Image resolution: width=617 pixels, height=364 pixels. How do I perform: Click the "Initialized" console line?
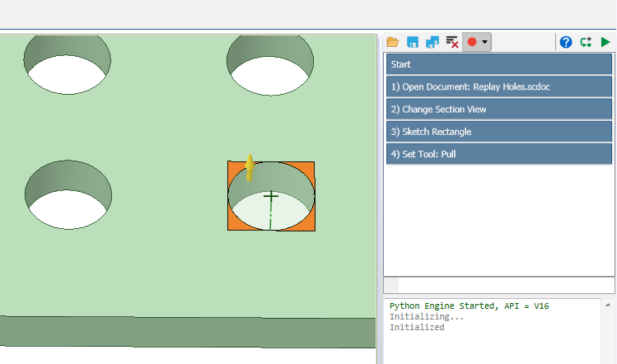pyautogui.click(x=417, y=327)
